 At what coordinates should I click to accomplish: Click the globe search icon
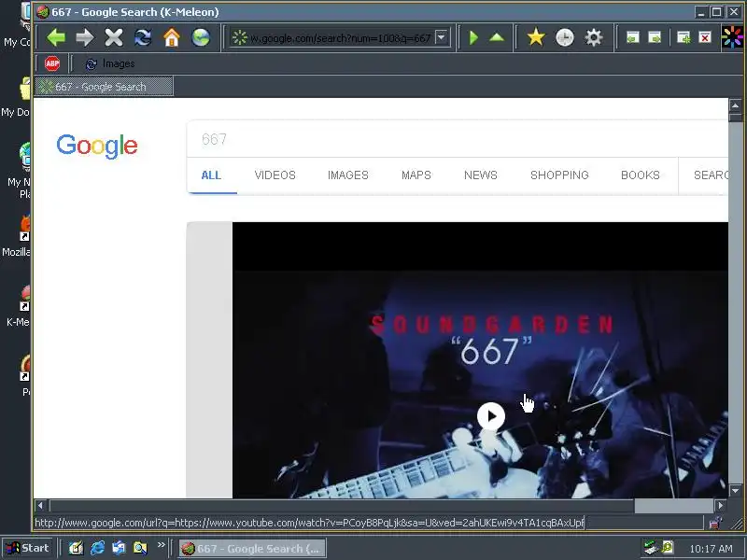point(201,37)
